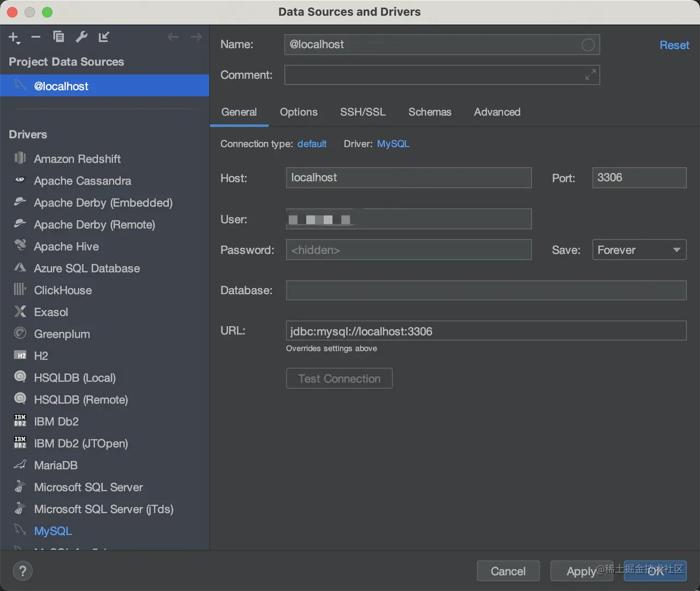This screenshot has width=700, height=591.
Task: Click the OK button
Action: (x=655, y=571)
